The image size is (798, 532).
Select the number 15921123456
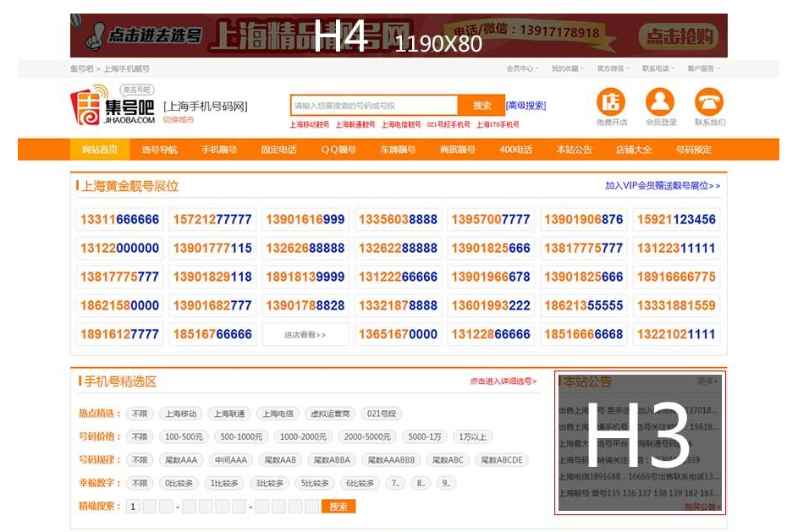pyautogui.click(x=676, y=219)
